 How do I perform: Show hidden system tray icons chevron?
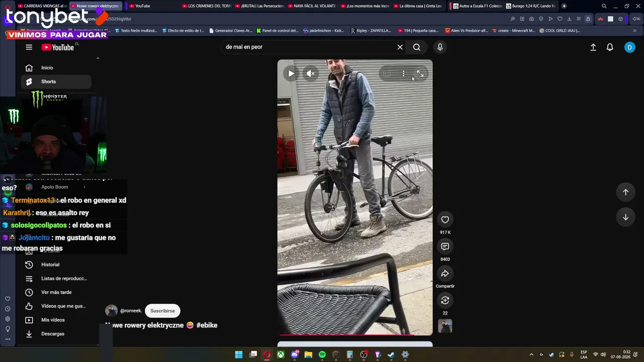click(x=531, y=355)
